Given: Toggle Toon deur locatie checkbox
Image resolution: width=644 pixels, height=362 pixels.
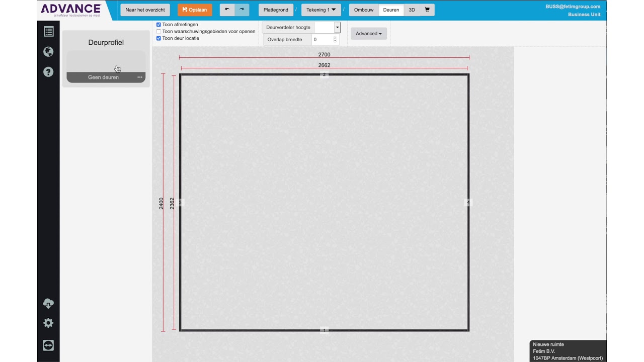Looking at the screenshot, I should (x=158, y=38).
